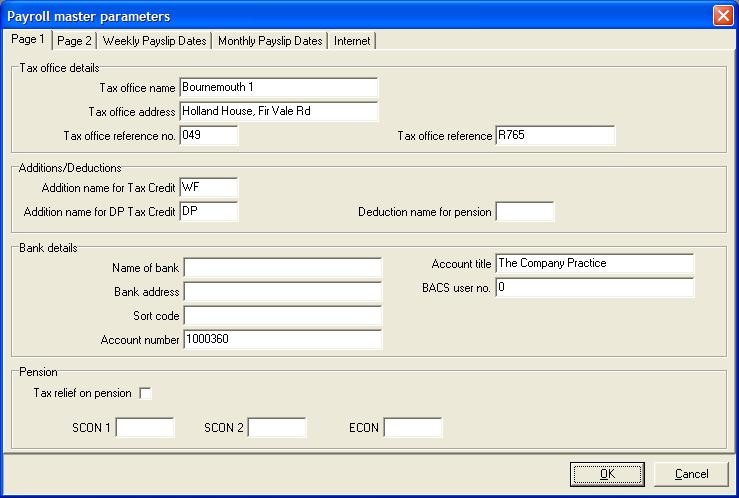This screenshot has width=739, height=498.
Task: Click the empty Name of bank field
Action: point(282,268)
